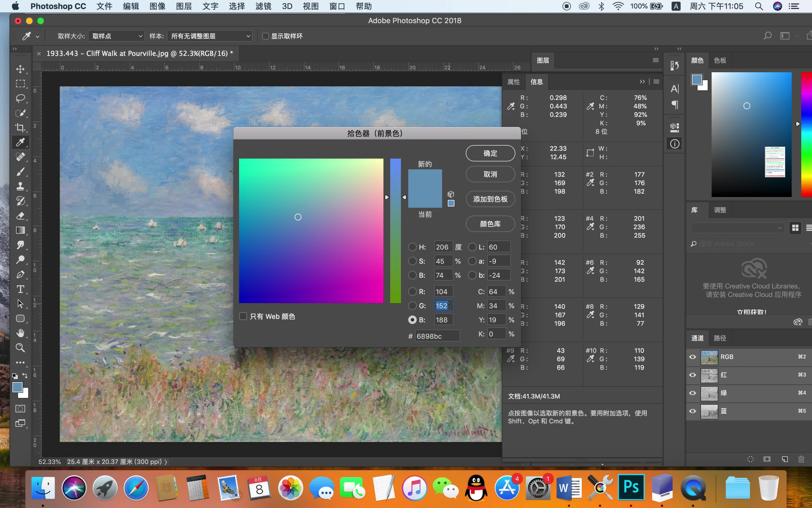Open the 样本 dropdown
812x508 pixels.
click(210, 36)
